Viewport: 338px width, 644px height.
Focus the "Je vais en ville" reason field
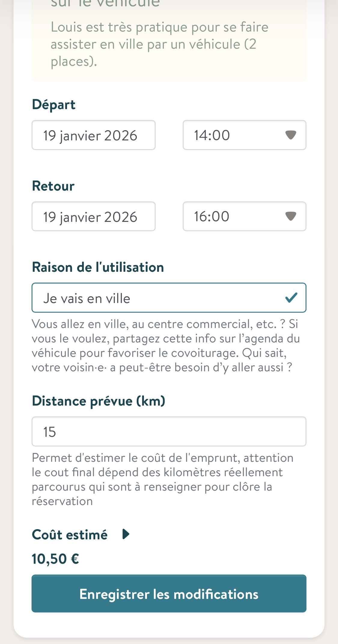point(156,298)
